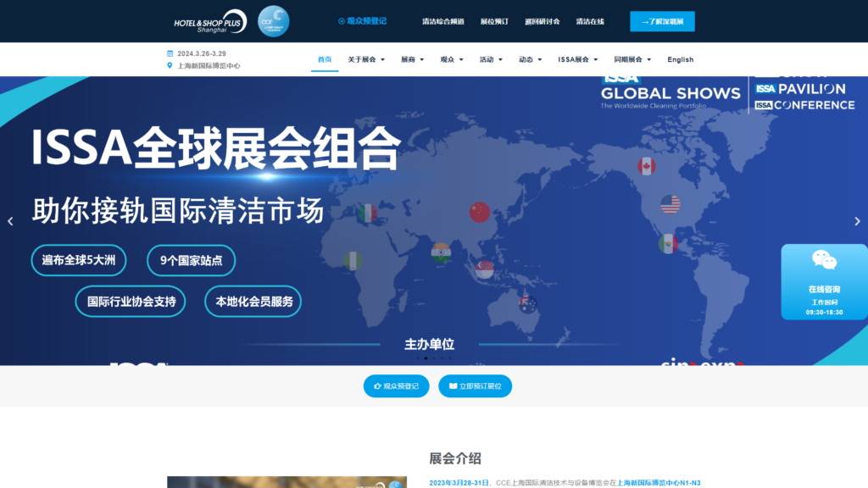Click the 展会介绍 heading
Image resolution: width=868 pixels, height=488 pixels.
coord(455,458)
